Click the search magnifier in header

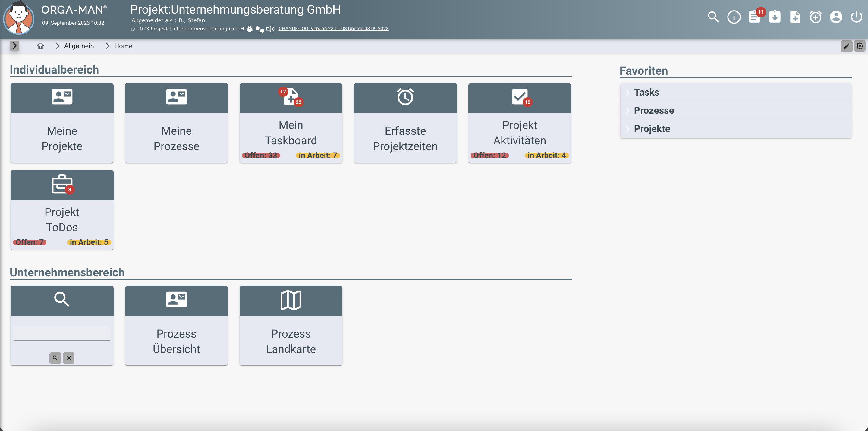713,17
